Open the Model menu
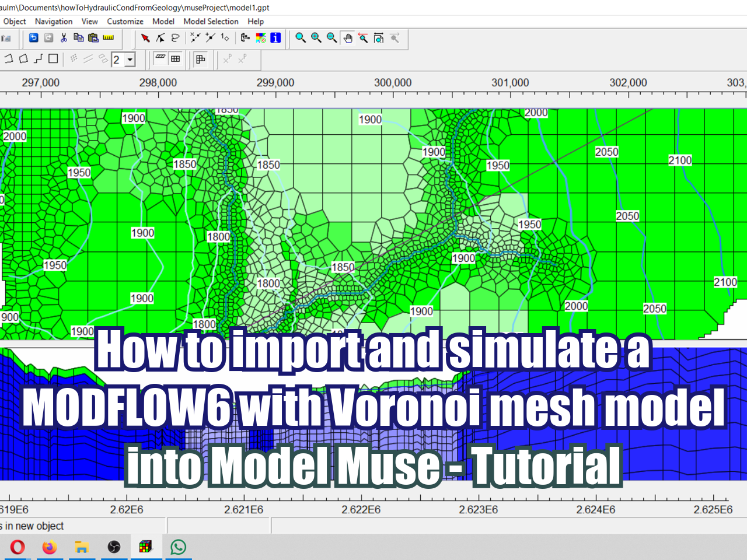The height and width of the screenshot is (560, 747). pos(163,22)
